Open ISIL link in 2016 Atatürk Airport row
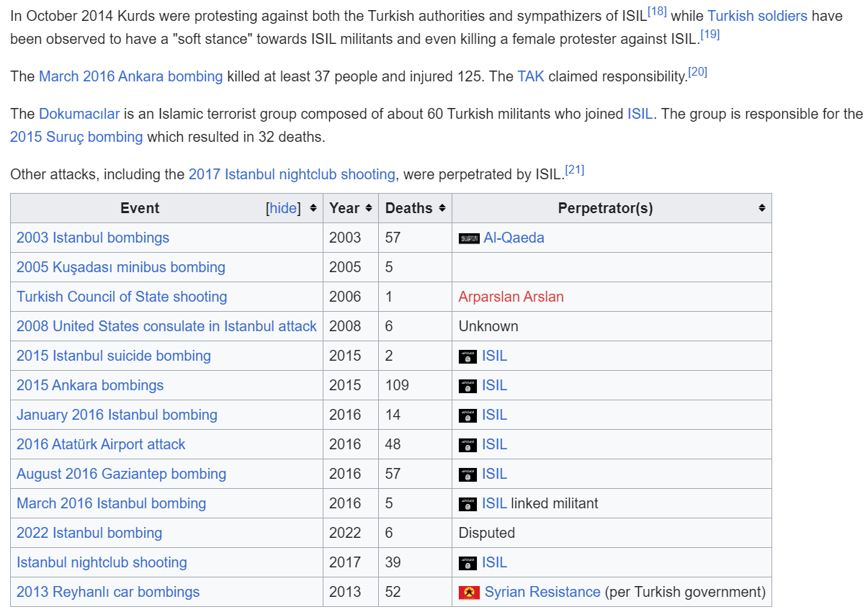 click(494, 444)
